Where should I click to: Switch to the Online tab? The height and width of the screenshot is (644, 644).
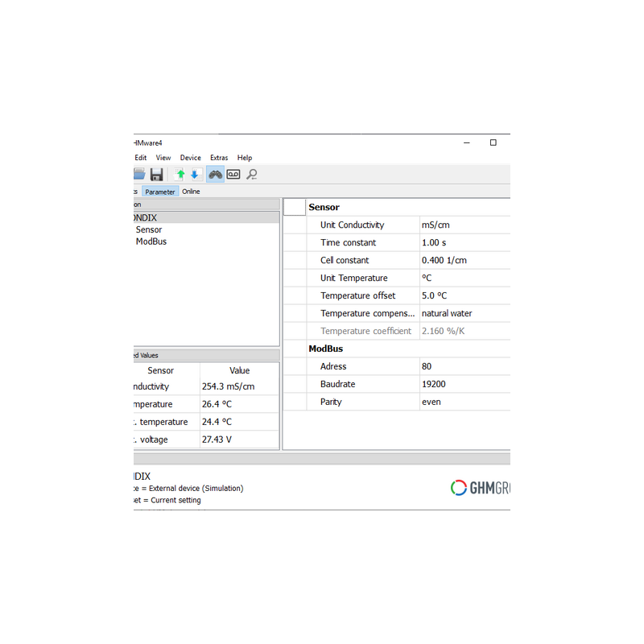pyautogui.click(x=191, y=191)
